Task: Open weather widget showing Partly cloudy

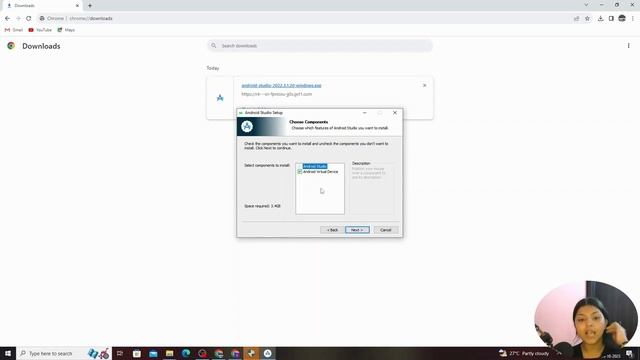Action: pos(524,353)
